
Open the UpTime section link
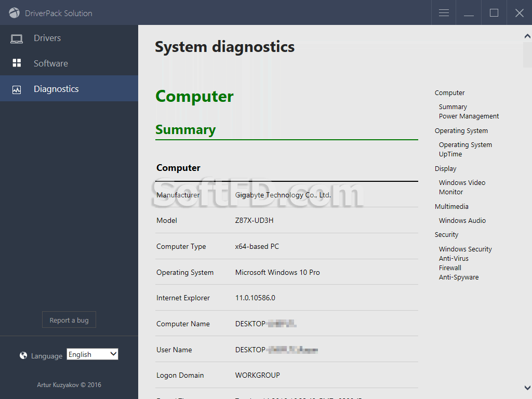(x=450, y=154)
